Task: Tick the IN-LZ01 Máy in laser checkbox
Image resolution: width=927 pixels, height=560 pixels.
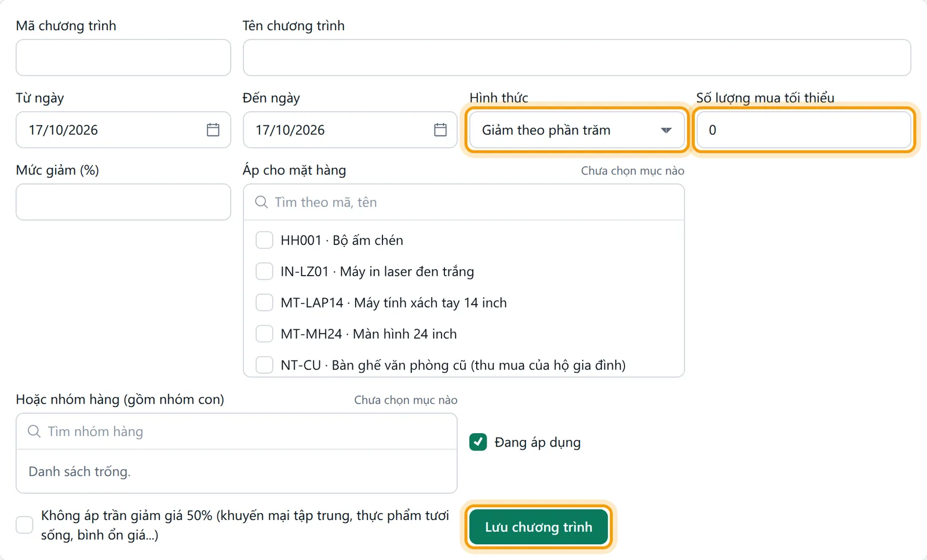Action: (x=264, y=271)
